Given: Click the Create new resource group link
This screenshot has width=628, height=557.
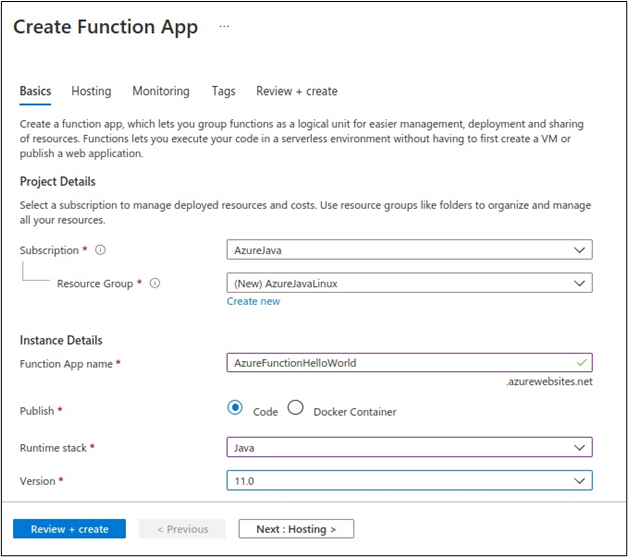Looking at the screenshot, I should (x=253, y=301).
